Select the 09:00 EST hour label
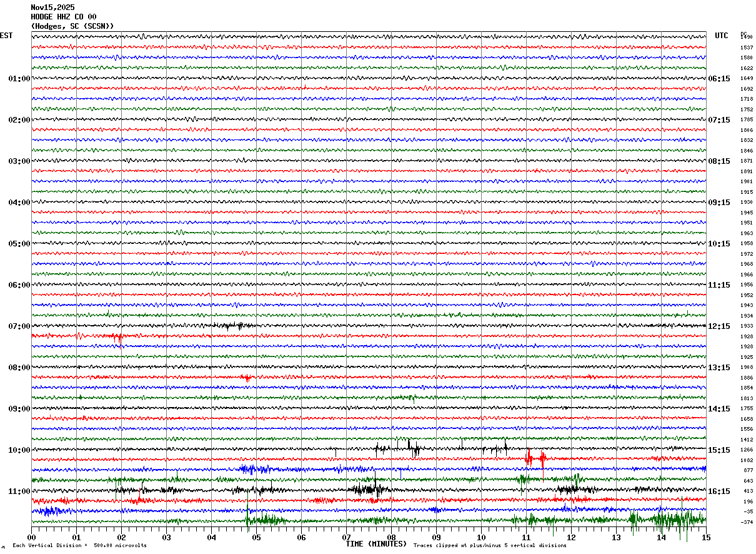 (x=19, y=409)
